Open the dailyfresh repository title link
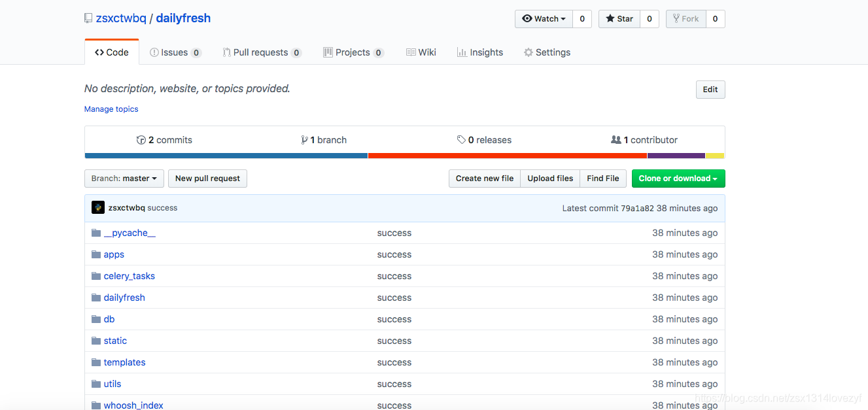868x410 pixels. (x=183, y=18)
